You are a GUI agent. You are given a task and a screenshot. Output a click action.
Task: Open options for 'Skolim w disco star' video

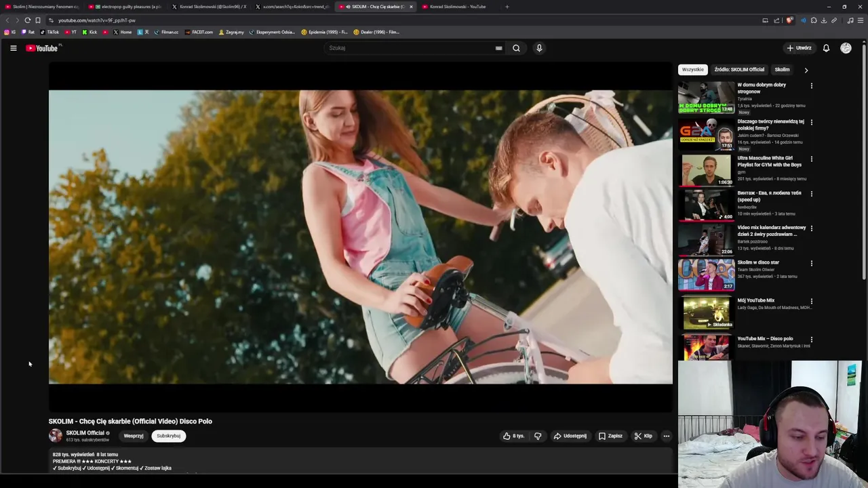coord(811,264)
